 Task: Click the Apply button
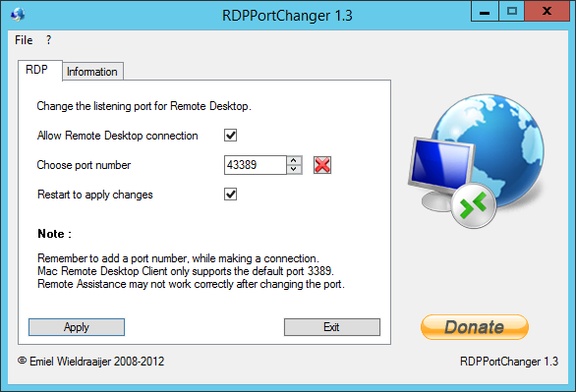coord(77,327)
